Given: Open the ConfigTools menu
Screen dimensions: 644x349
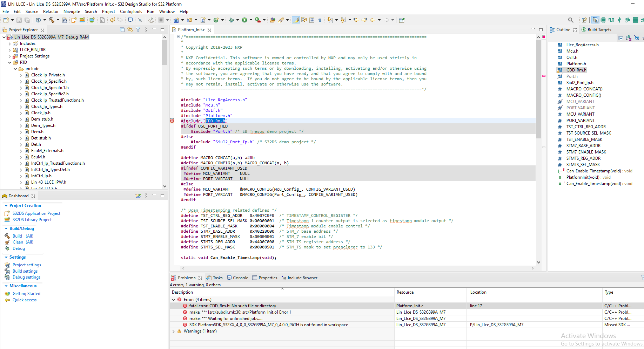Looking at the screenshot, I should pos(131,12).
